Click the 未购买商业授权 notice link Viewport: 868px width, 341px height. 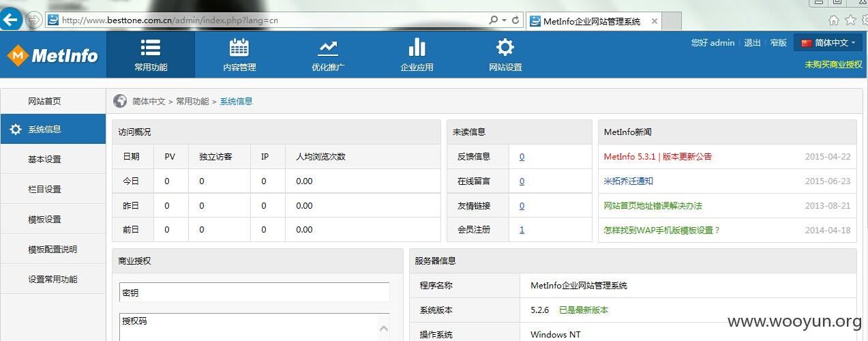(833, 65)
